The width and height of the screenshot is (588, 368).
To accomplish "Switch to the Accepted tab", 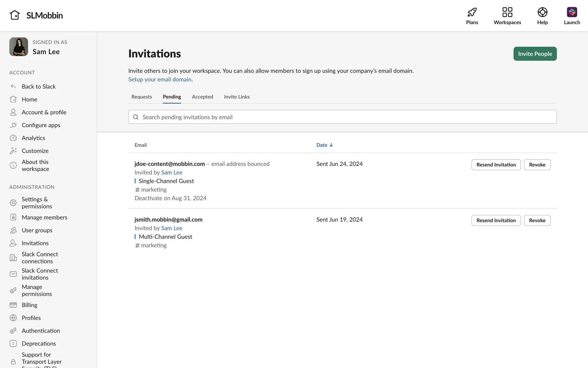I will click(202, 97).
